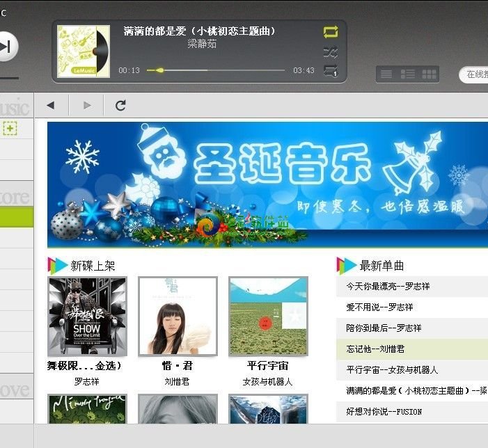
Task: Select the song 忘记他--刘惜君
Action: pos(375,349)
